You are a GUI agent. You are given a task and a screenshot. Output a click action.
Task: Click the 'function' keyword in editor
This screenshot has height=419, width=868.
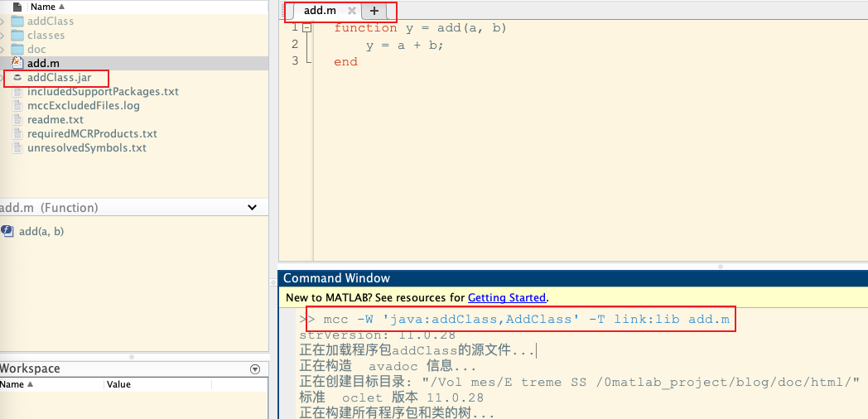pos(365,27)
